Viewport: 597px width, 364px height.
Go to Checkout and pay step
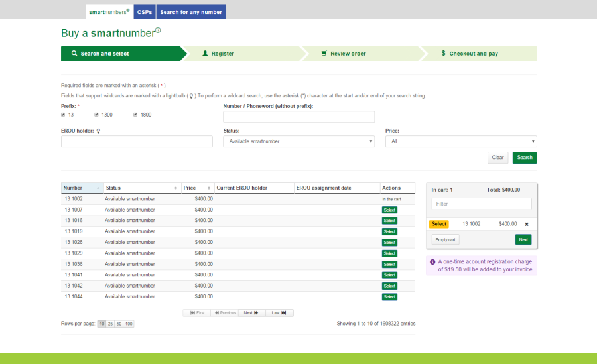coord(480,54)
